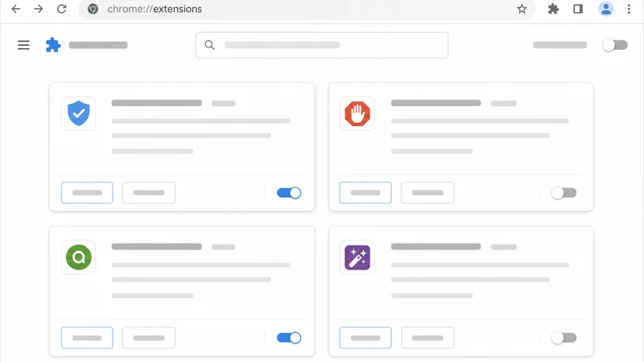Click the magnifier icon in search box
This screenshot has width=644, height=362.
(209, 45)
